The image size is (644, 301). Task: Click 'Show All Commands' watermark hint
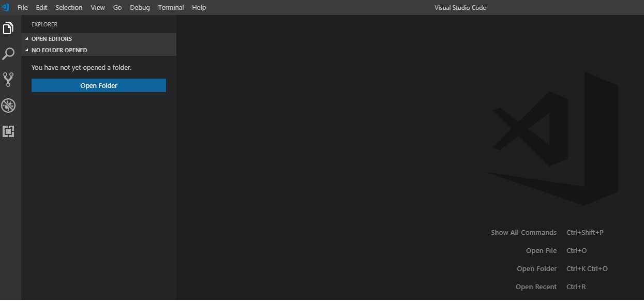point(523,233)
